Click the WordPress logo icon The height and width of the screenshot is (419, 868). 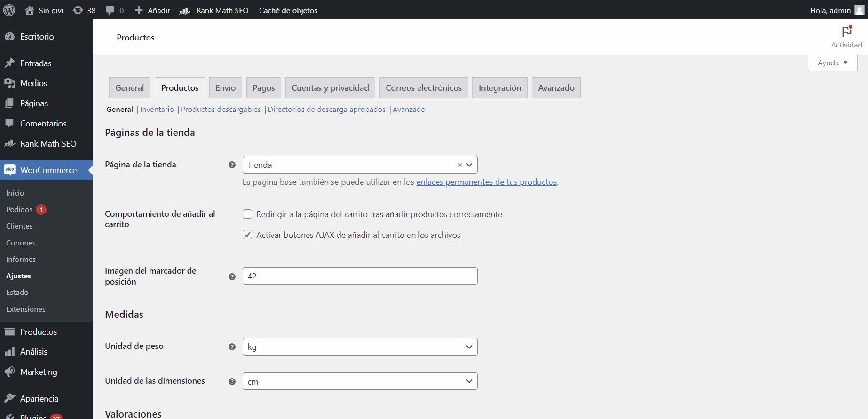click(9, 10)
